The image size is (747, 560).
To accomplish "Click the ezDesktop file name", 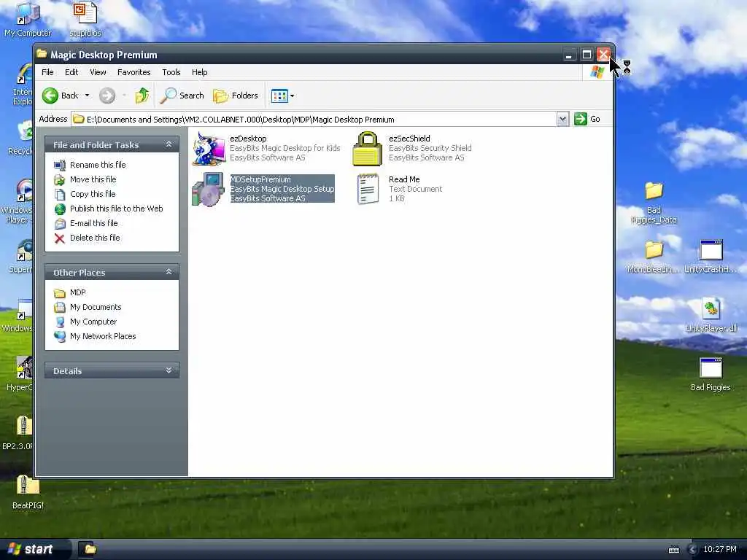I will tap(248, 139).
